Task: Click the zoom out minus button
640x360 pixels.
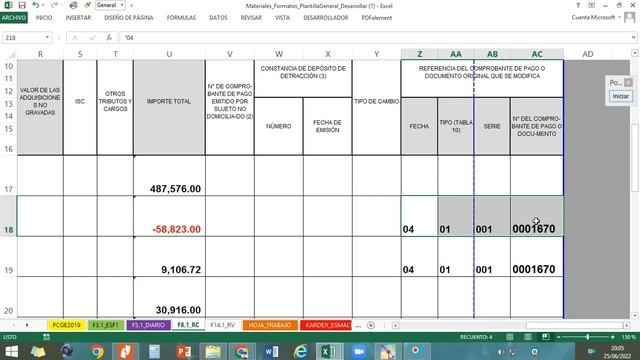Action: pyautogui.click(x=558, y=337)
